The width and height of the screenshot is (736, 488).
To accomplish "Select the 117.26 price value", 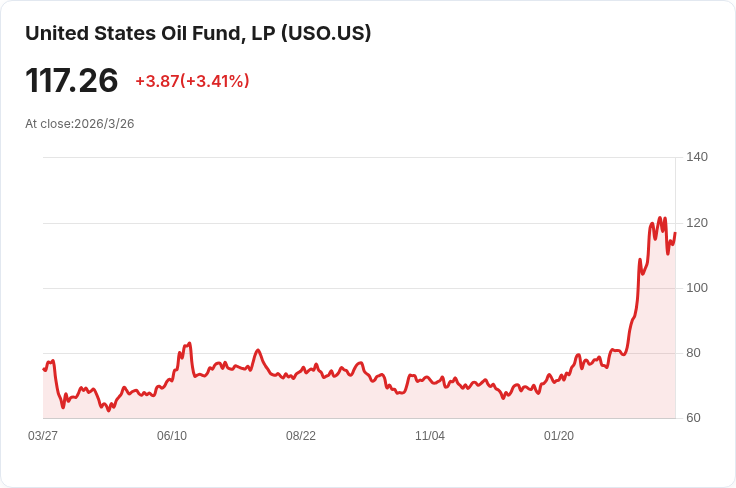I will point(72,81).
